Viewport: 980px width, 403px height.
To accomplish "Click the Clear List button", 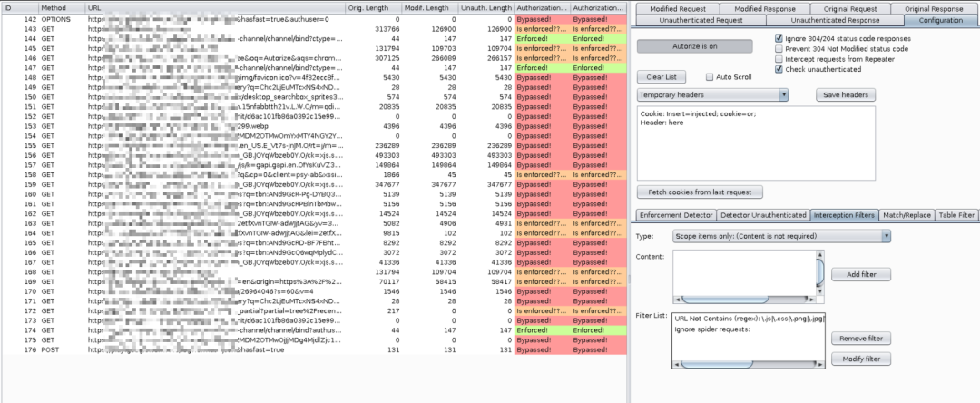I will pyautogui.click(x=661, y=77).
